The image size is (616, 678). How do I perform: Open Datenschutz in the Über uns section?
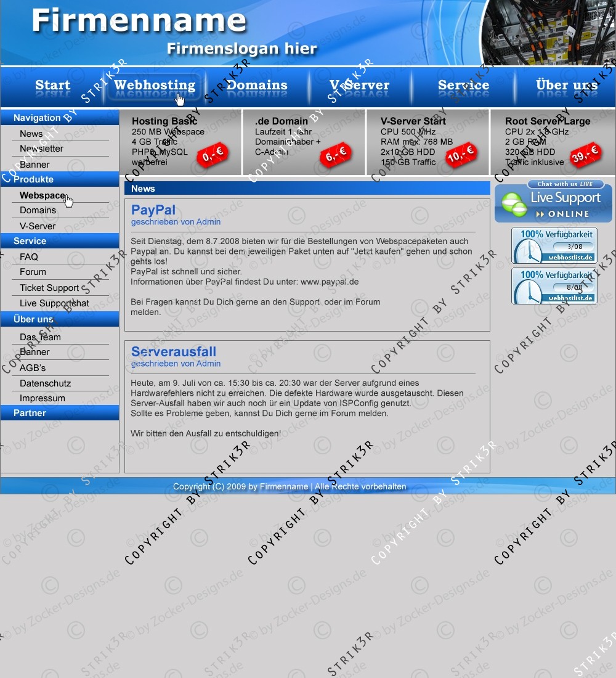[x=45, y=383]
